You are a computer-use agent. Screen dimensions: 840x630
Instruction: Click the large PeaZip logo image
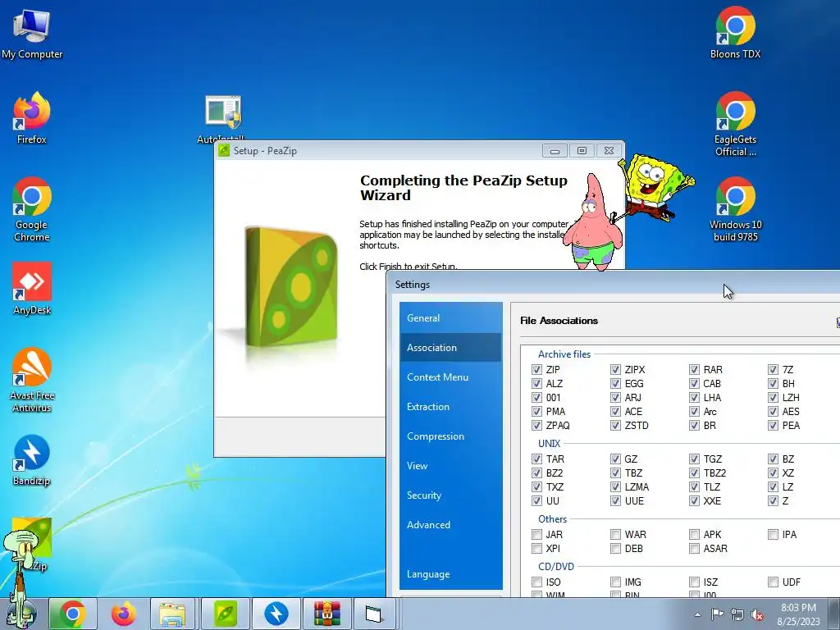point(292,286)
